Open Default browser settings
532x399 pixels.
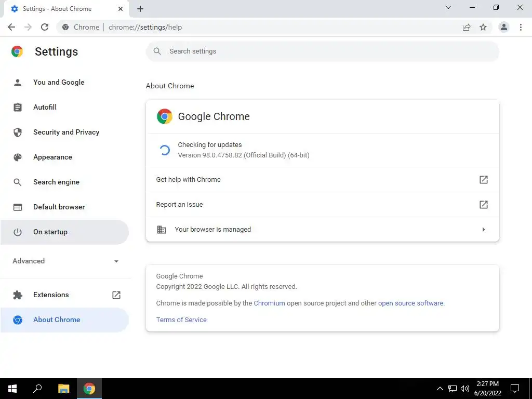[65, 207]
